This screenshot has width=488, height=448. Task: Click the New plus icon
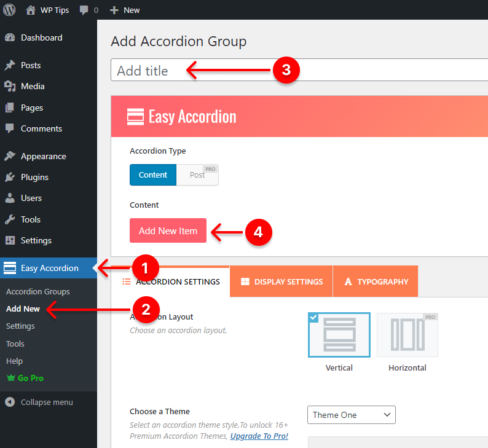pos(114,10)
